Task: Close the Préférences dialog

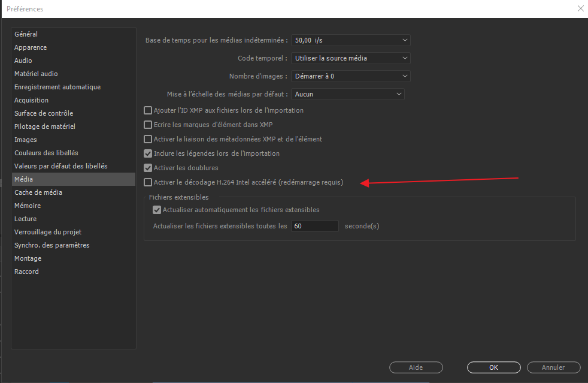Action: (x=580, y=8)
